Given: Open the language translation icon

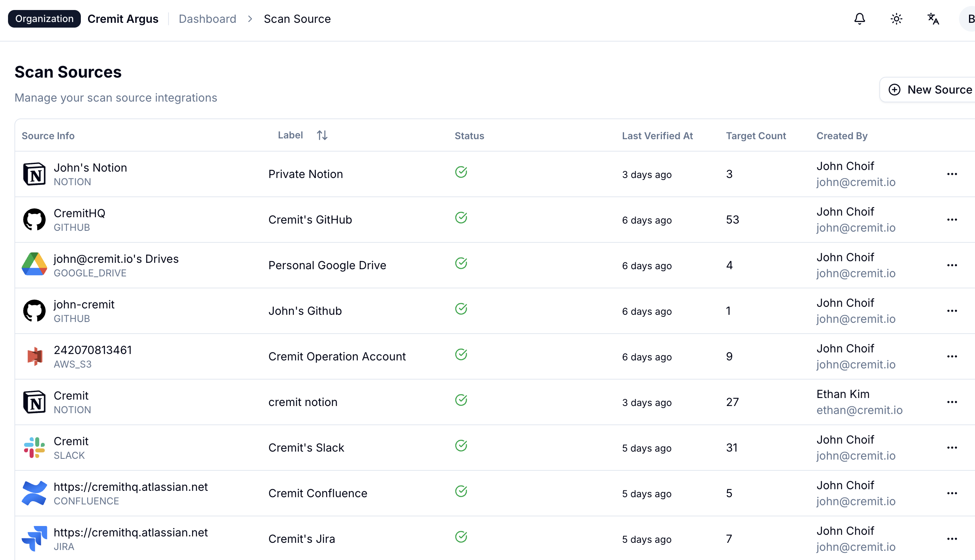Looking at the screenshot, I should coord(933,19).
